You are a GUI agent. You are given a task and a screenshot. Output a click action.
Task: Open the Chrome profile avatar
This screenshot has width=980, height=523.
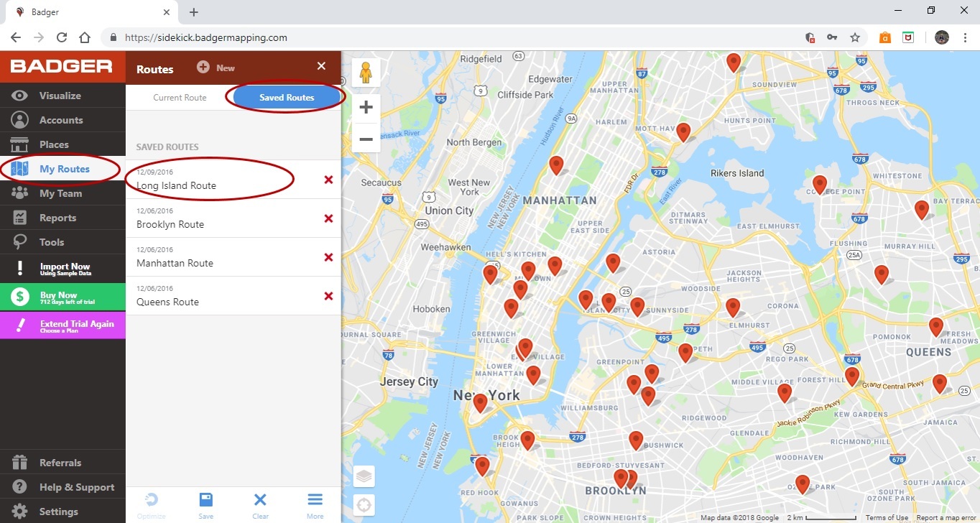click(942, 37)
